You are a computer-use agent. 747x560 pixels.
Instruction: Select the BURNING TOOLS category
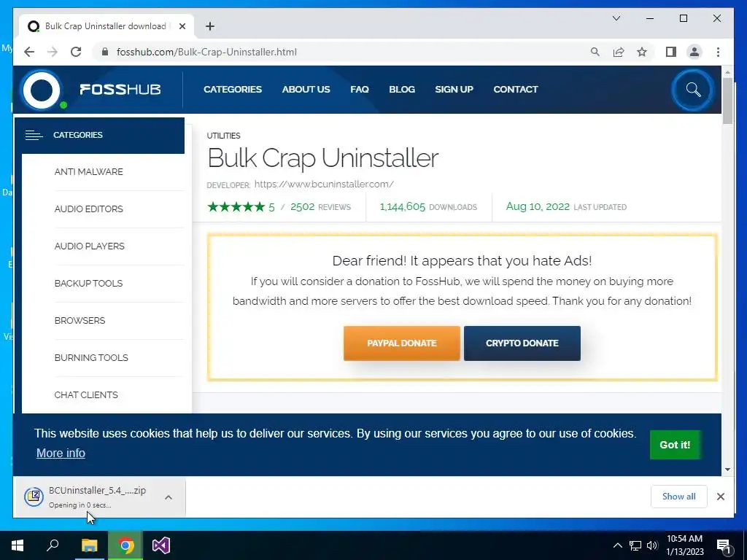coord(91,357)
